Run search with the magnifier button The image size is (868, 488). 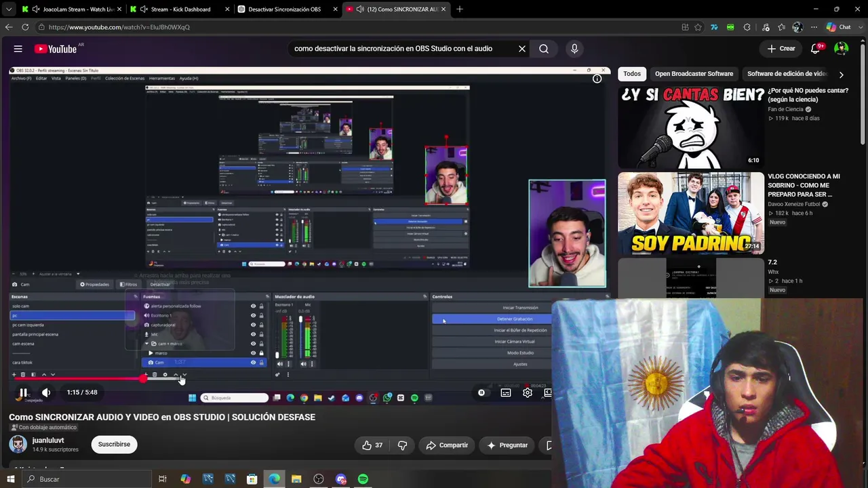544,49
